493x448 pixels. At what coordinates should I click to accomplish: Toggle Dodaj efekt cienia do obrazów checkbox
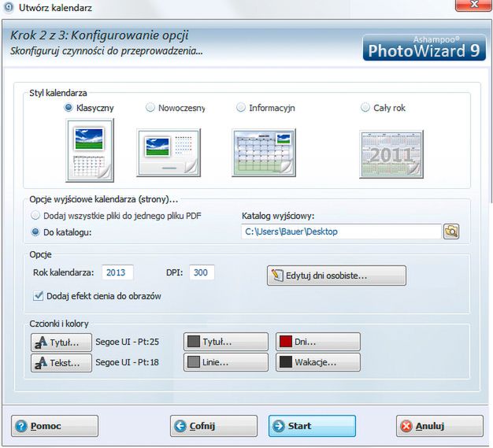coord(38,296)
